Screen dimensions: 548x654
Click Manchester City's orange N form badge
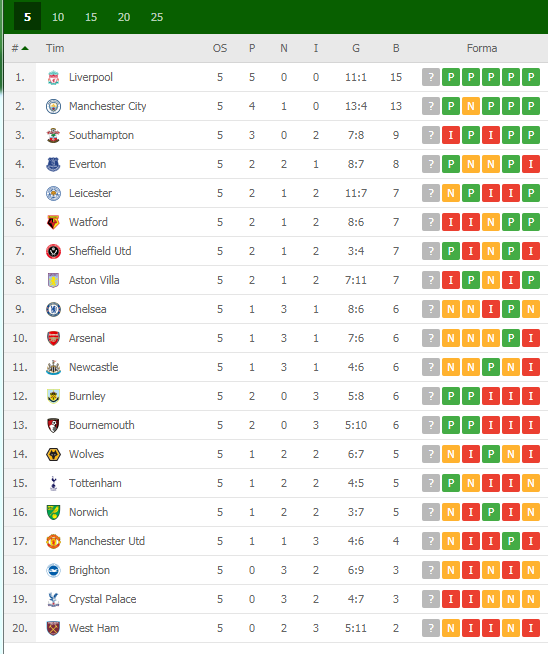coord(471,106)
